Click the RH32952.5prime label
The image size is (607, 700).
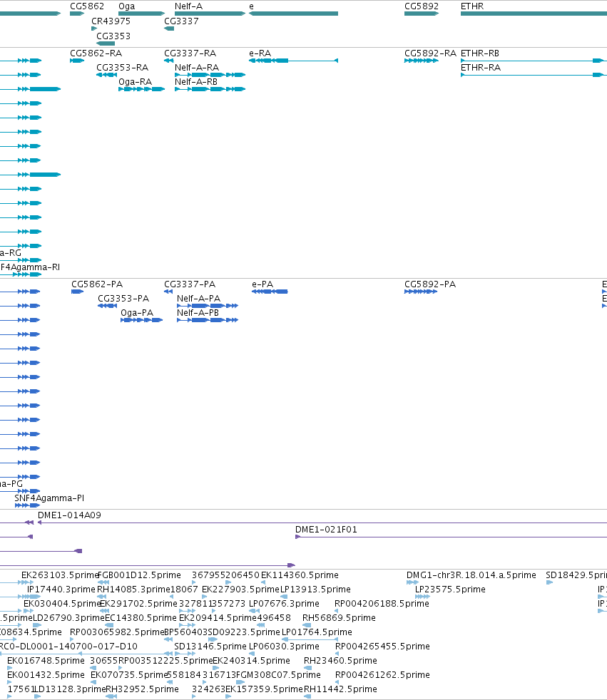tap(142, 689)
